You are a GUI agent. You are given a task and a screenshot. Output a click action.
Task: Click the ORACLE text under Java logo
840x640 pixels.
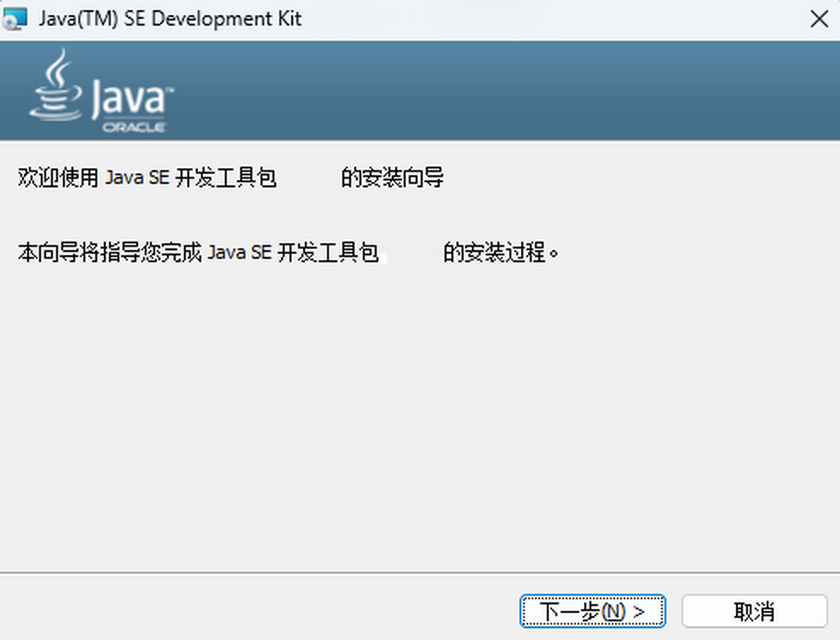(x=134, y=128)
